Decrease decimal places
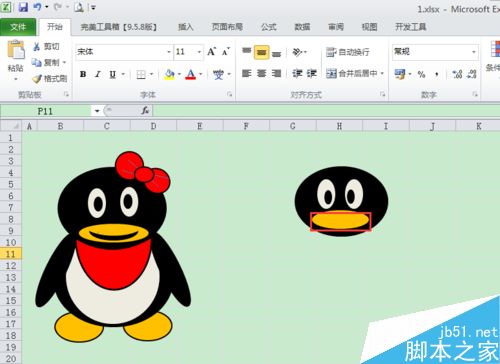This screenshot has width=500, height=364. [472, 74]
